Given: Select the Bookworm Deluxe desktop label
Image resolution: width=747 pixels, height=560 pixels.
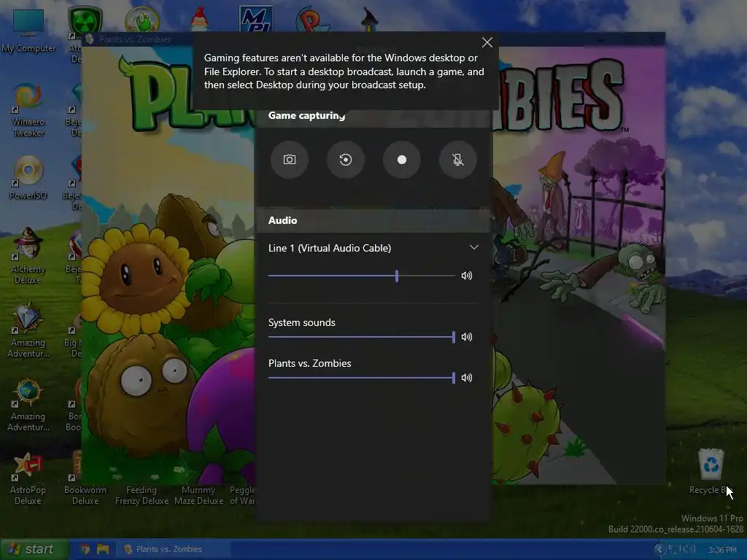Looking at the screenshot, I should [x=85, y=495].
